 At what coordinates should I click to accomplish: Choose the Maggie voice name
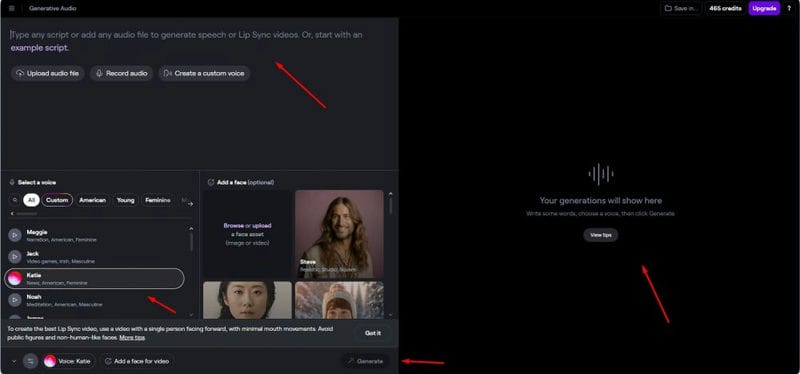37,232
